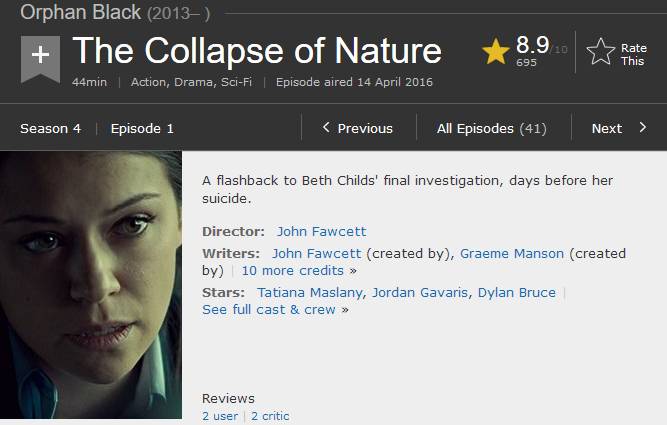Click the gold rating star
This screenshot has width=667, height=425.
[x=495, y=52]
